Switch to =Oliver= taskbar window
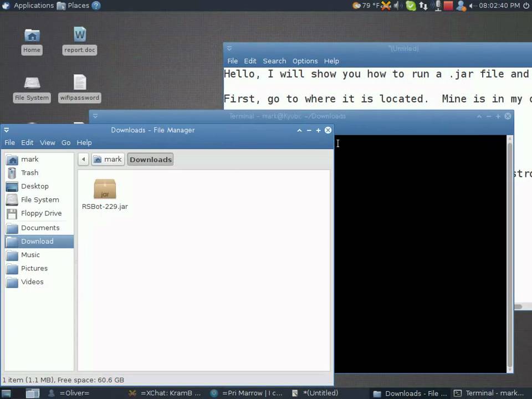532x399 pixels. click(70, 393)
